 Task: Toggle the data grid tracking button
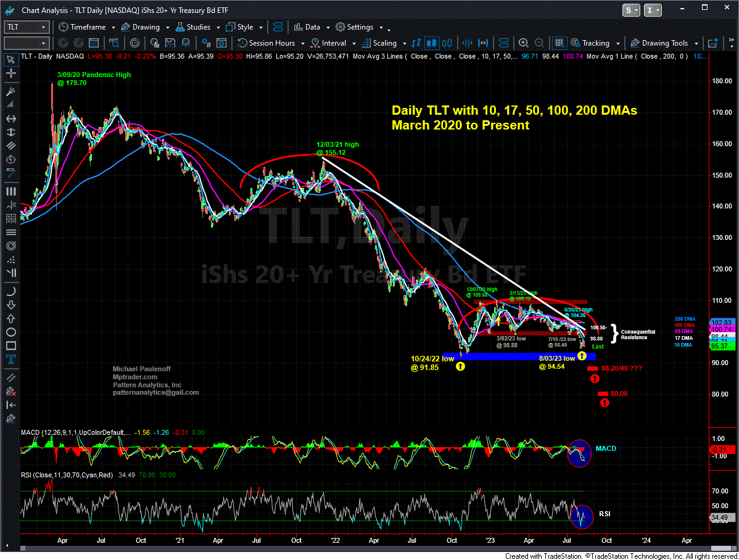(559, 43)
